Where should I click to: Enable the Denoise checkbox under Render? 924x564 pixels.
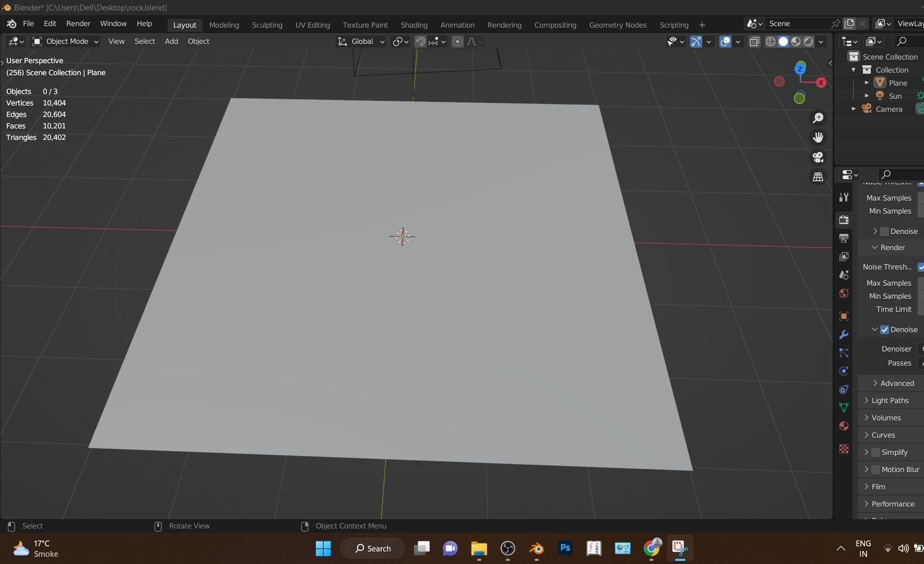885,329
